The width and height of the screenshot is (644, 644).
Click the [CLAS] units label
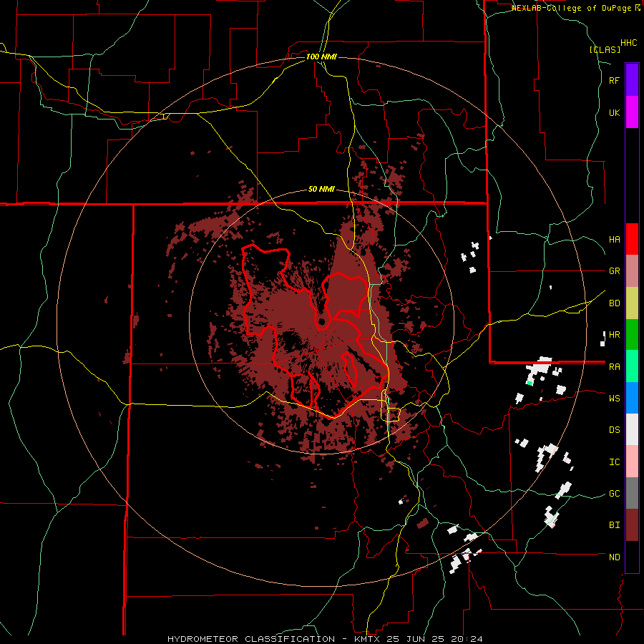pos(605,49)
